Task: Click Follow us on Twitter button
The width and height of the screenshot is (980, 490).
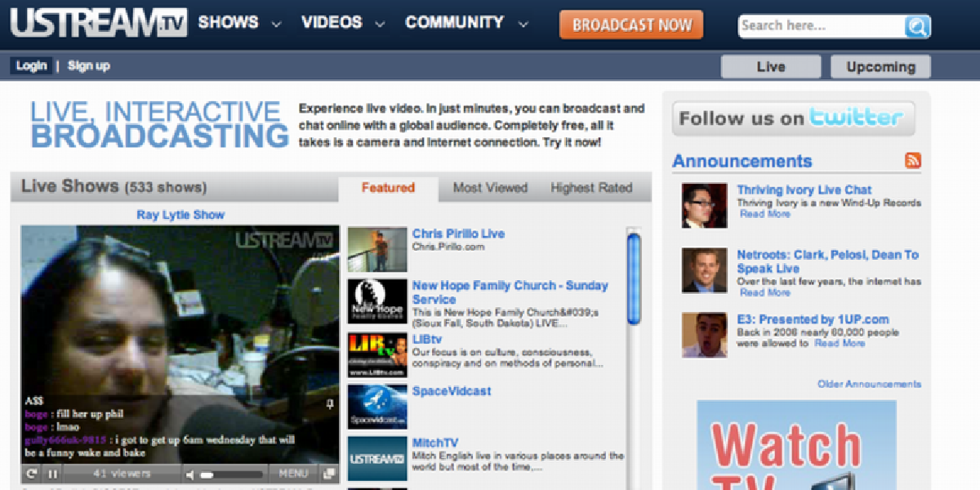Action: pyautogui.click(x=793, y=119)
